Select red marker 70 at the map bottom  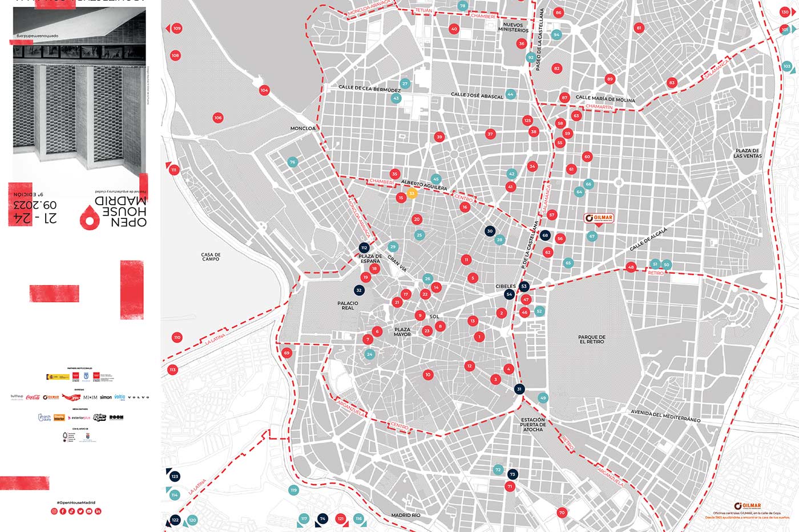tap(562, 513)
